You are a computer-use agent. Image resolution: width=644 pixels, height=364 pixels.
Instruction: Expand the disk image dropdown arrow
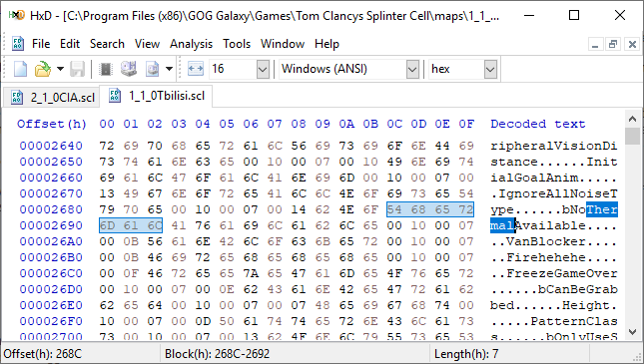169,69
